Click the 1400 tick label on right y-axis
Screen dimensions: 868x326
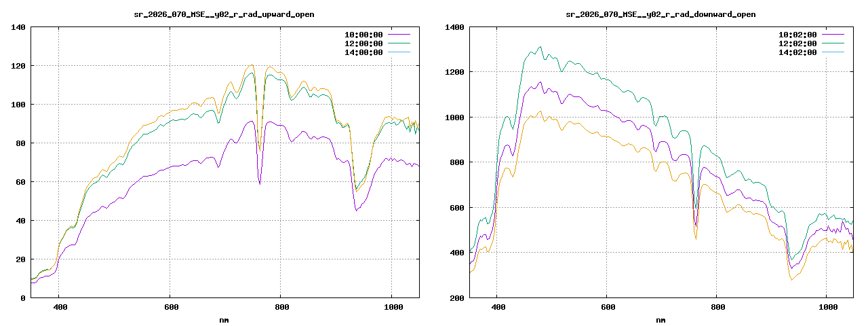point(454,27)
